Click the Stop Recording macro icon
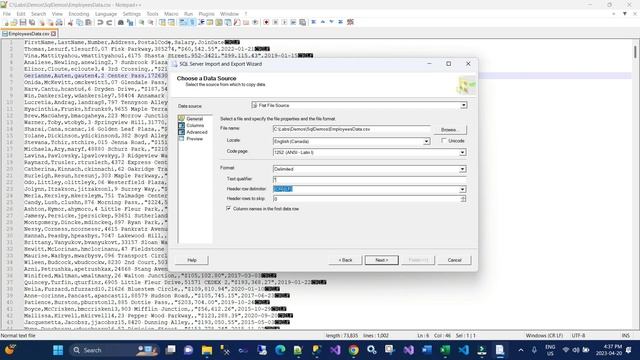The image size is (640, 360). (276, 22)
